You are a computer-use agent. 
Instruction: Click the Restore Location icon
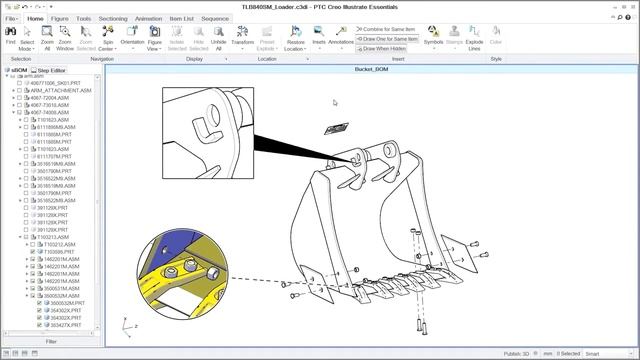[296, 31]
